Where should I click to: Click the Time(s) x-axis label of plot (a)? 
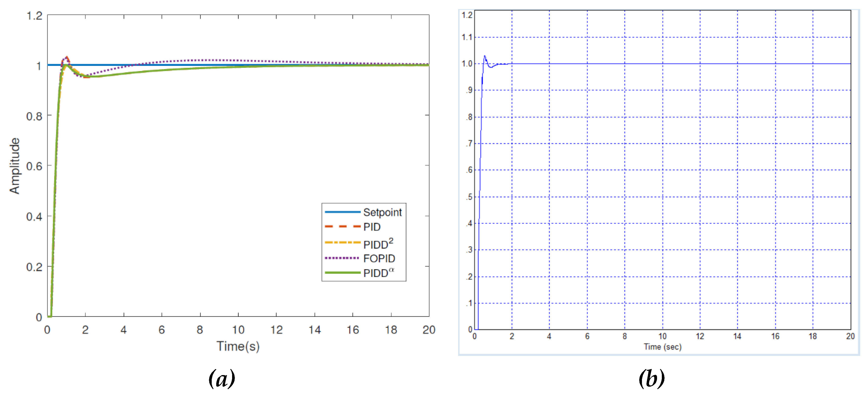click(x=238, y=346)
